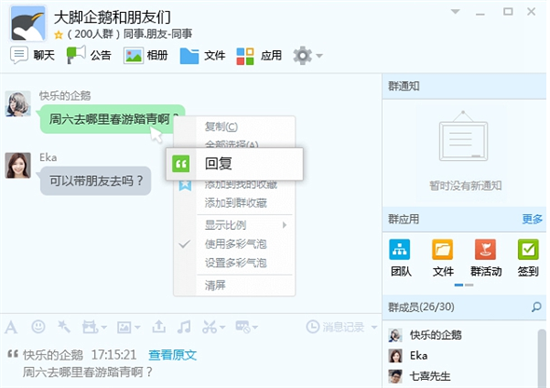
Task: Open the 团队 group app icon
Action: tap(400, 258)
